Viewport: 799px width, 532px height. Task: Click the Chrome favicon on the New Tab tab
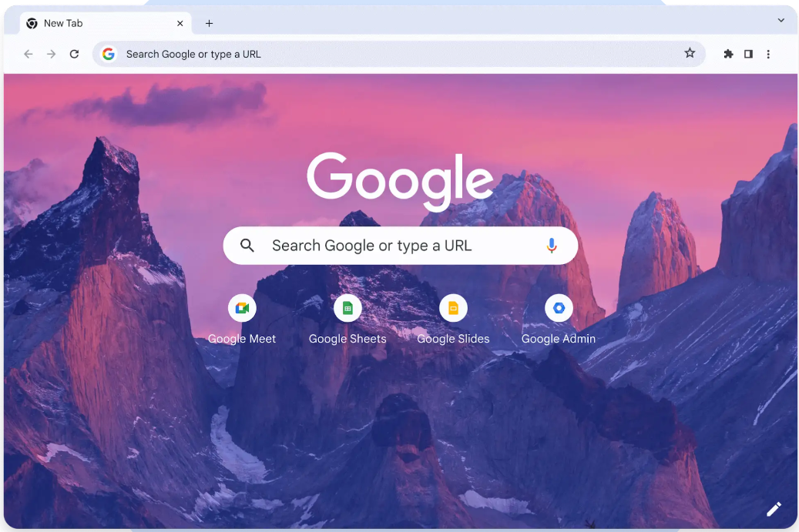32,23
